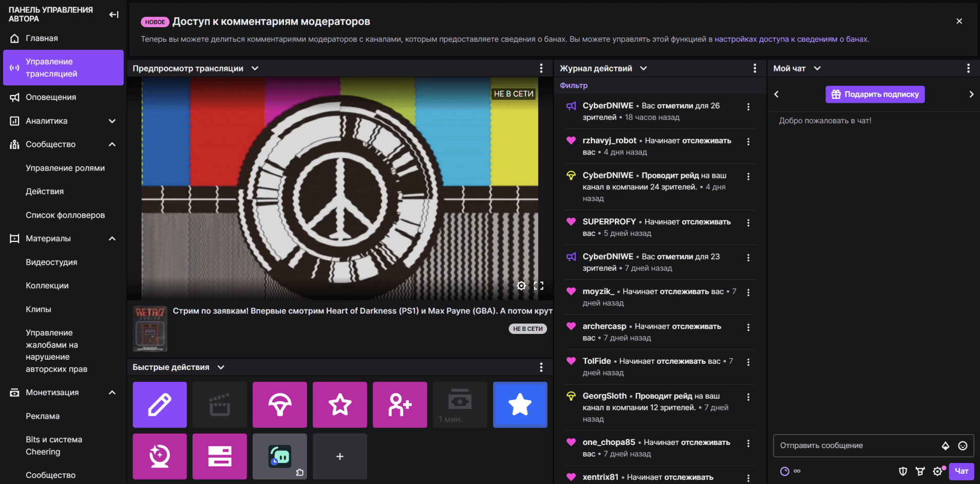Expand the Аналитика sidebar section
980x484 pixels.
[x=112, y=121]
